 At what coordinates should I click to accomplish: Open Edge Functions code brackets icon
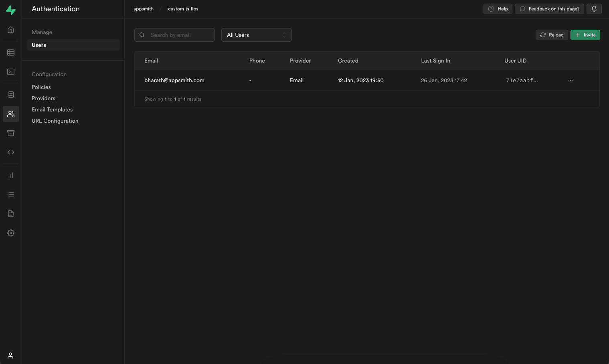coord(11,152)
